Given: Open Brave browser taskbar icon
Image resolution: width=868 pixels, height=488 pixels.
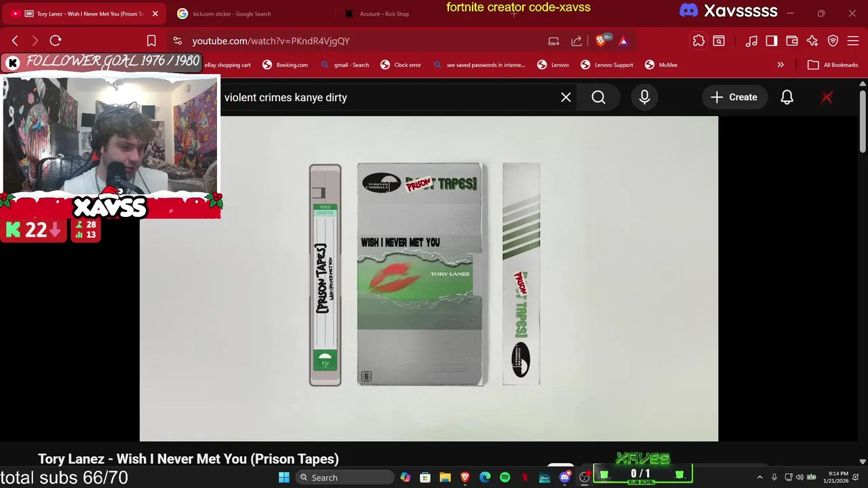Looking at the screenshot, I should click(465, 477).
